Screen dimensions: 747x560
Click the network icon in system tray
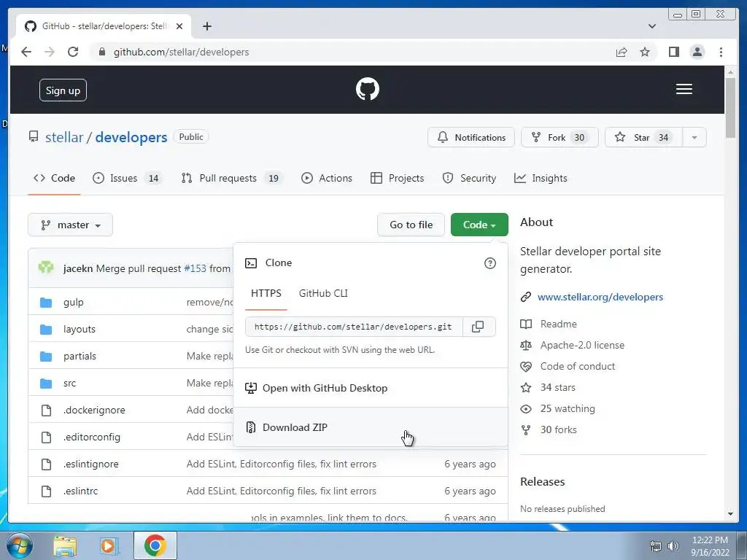coord(656,546)
